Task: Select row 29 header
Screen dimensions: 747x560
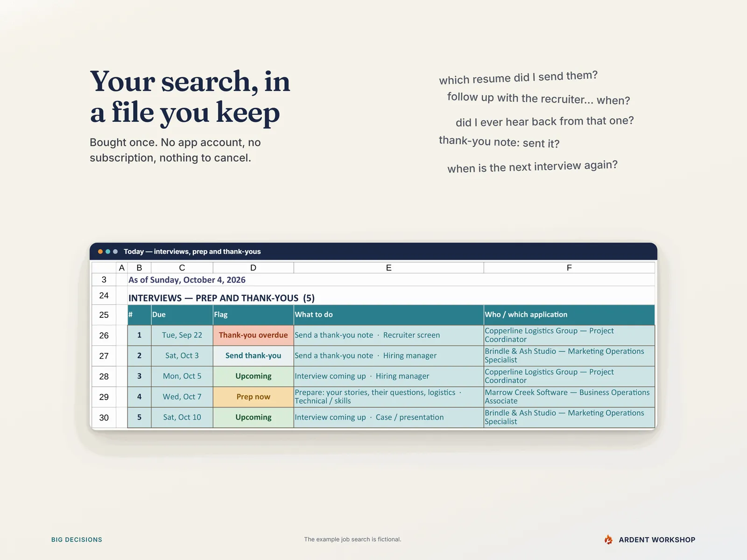Action: (x=104, y=397)
